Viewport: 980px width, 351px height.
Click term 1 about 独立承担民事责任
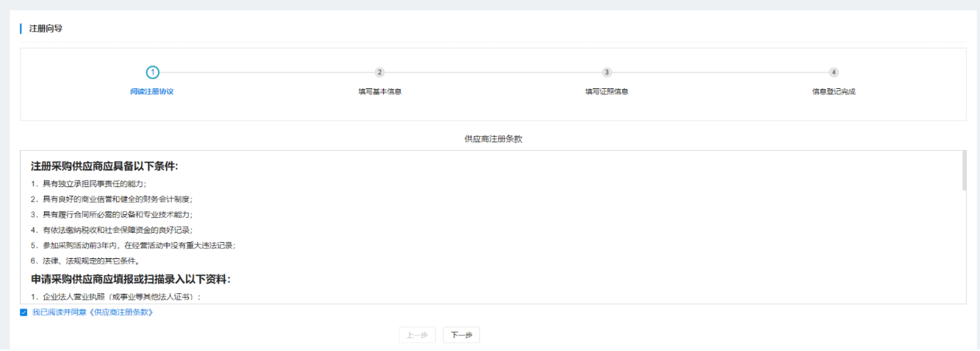(89, 184)
